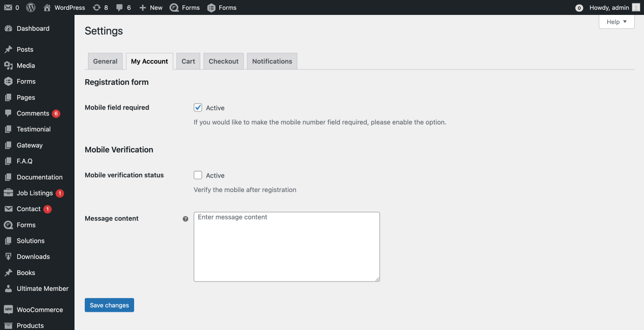
Task: Click the Gateway icon in sidebar
Action: coord(8,145)
